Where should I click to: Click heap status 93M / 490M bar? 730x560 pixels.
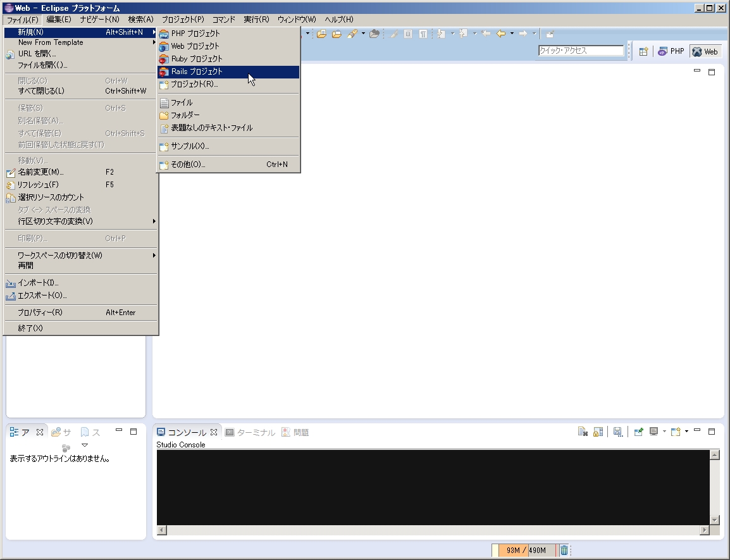524,551
